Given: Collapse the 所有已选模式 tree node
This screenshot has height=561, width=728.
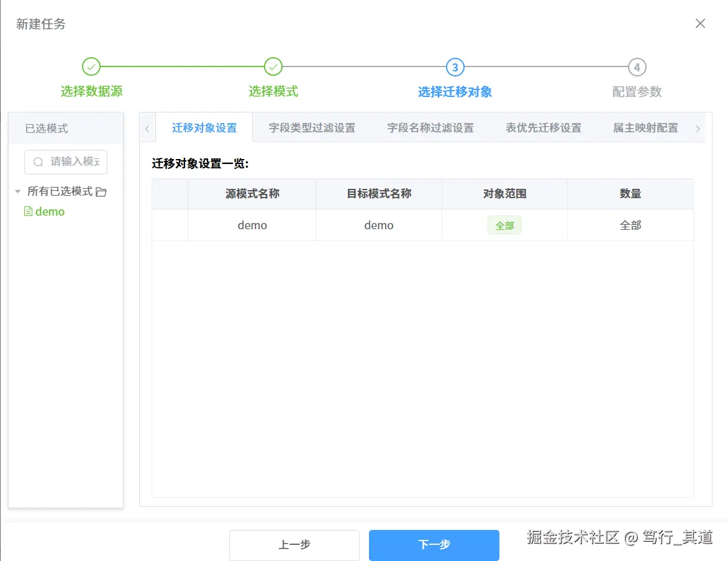Looking at the screenshot, I should click(x=17, y=192).
